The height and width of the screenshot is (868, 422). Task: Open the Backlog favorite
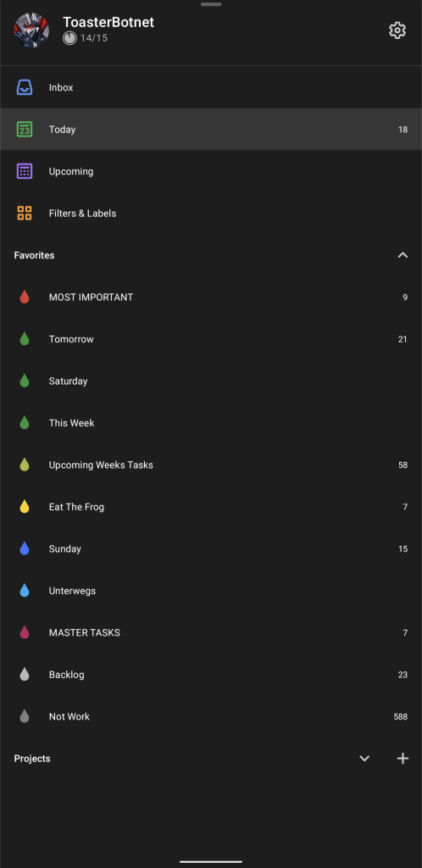tap(211, 675)
